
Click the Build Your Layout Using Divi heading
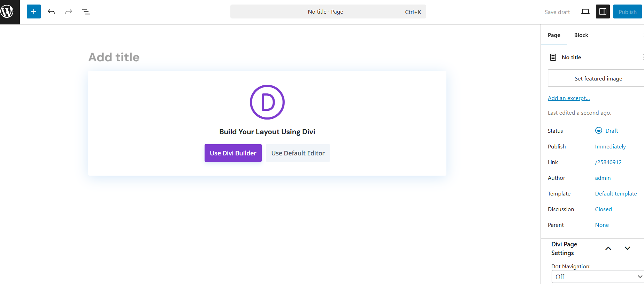(267, 132)
